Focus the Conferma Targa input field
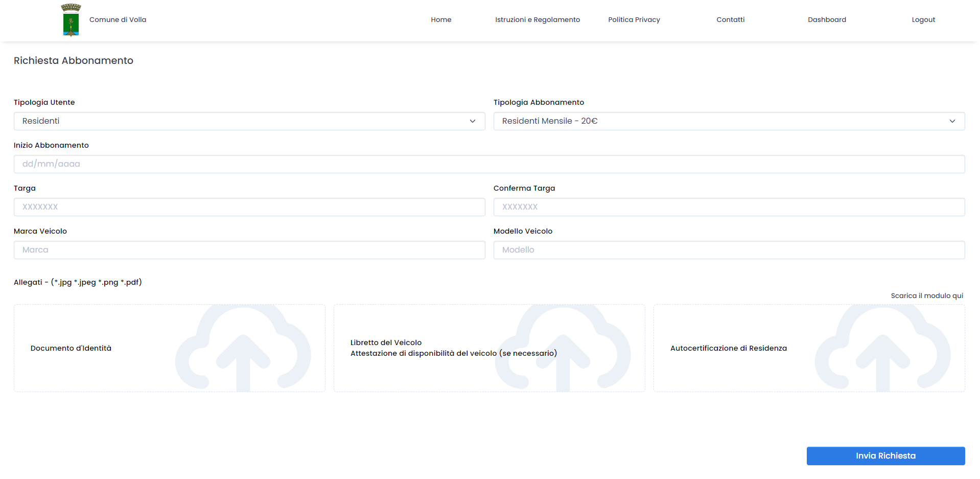980x479 pixels. pyautogui.click(x=729, y=207)
